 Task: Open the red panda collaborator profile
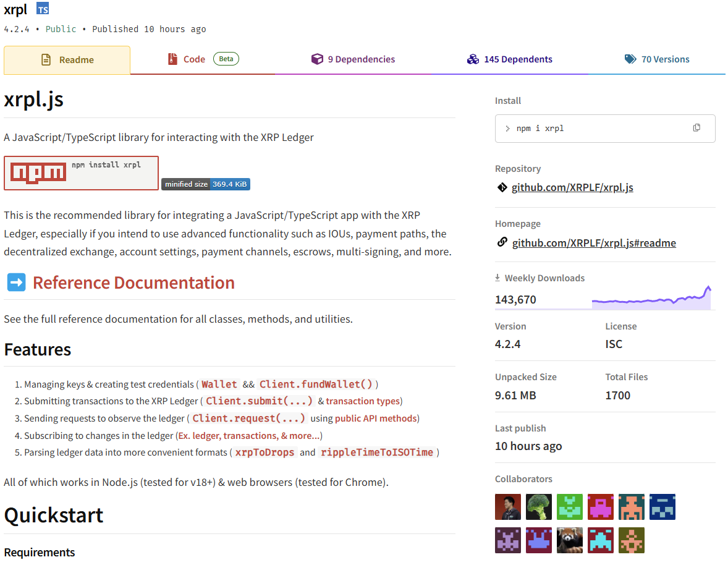[x=570, y=540]
